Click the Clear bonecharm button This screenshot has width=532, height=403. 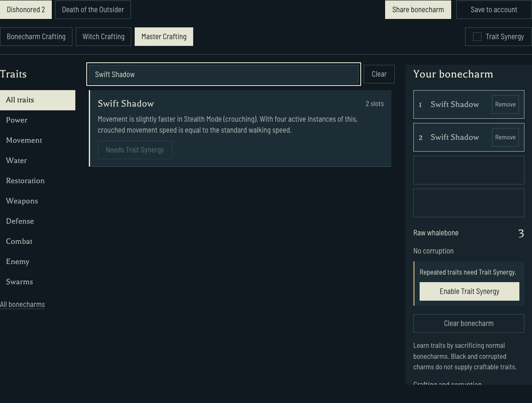469,323
